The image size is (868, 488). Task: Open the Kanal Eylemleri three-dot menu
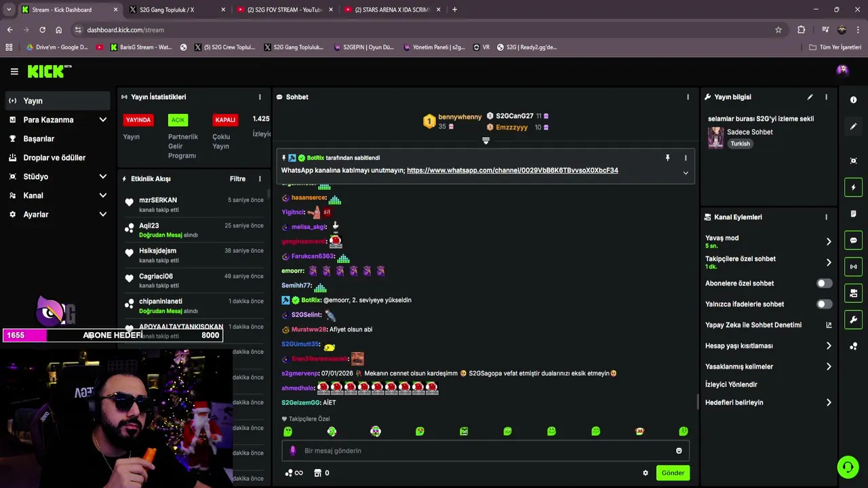coord(826,217)
